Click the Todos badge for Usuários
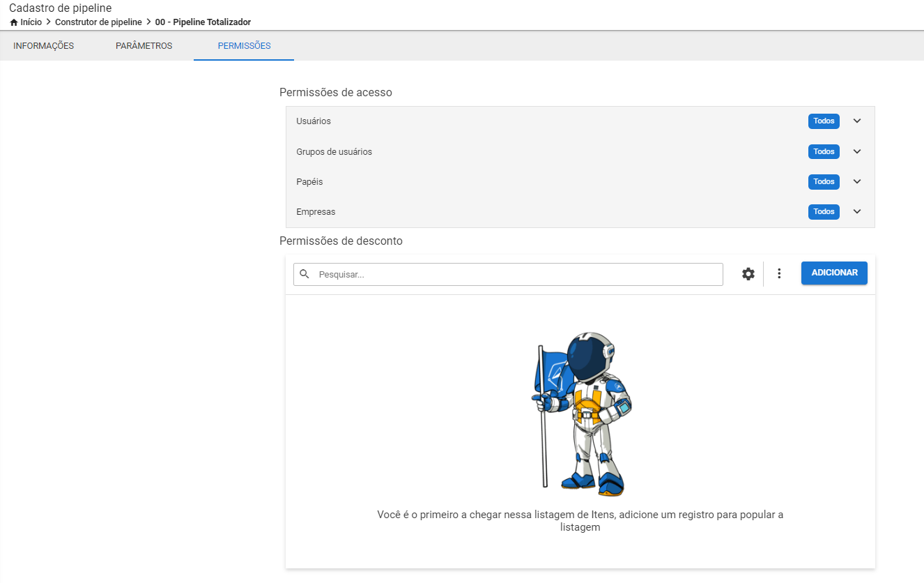Viewport: 924px width, 583px height. click(x=824, y=121)
